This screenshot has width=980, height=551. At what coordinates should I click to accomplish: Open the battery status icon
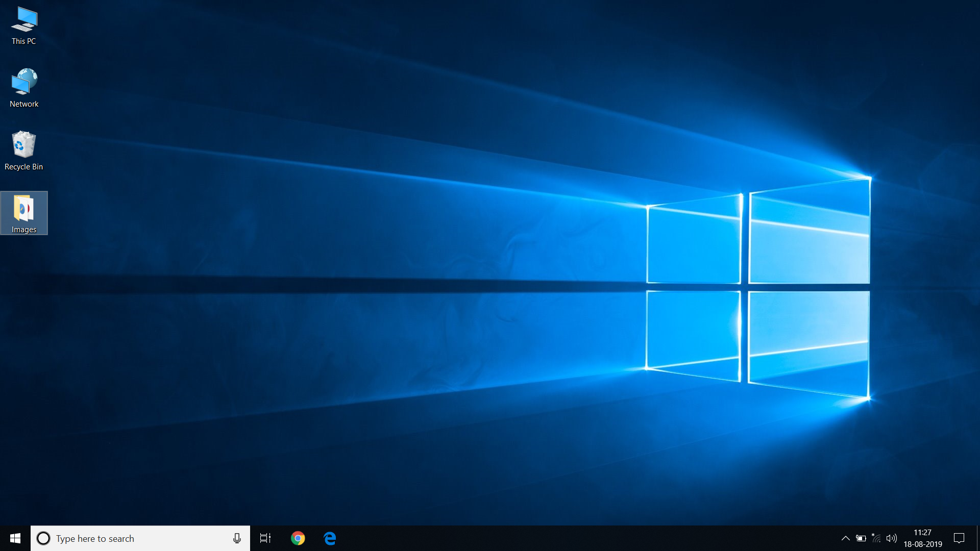tap(861, 538)
